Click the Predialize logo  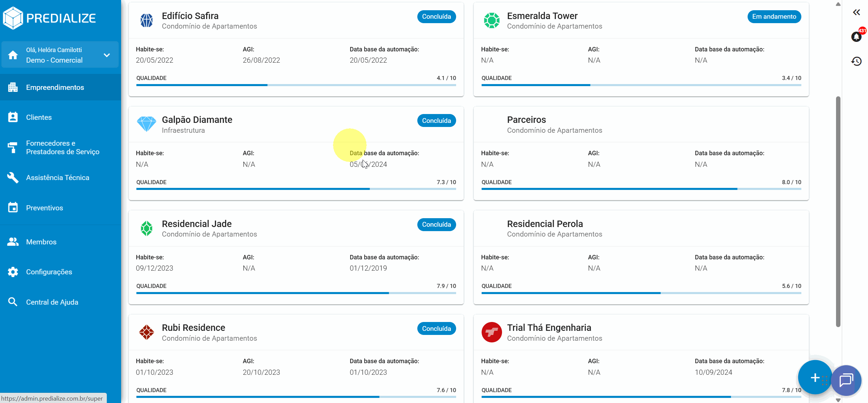pyautogui.click(x=50, y=18)
